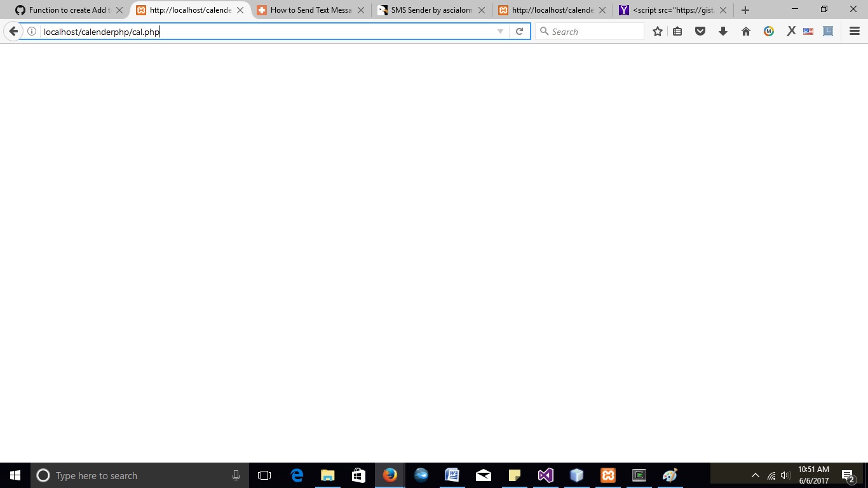Open File Explorer from taskbar
Screen dimensions: 868x488
click(x=328, y=475)
